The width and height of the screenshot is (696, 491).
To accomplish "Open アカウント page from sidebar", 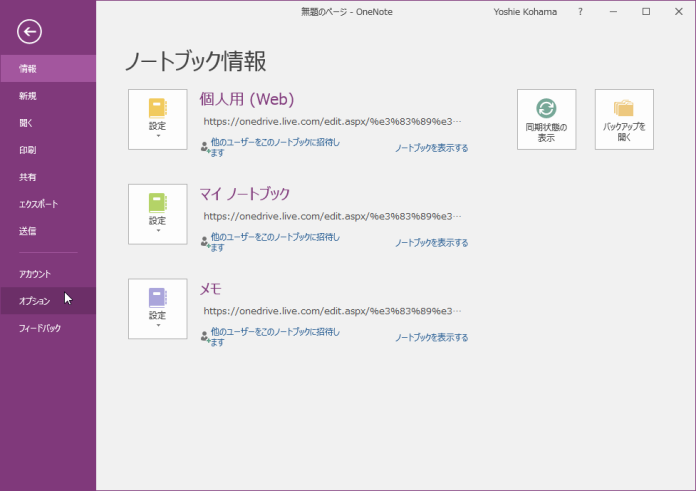I will pos(34,274).
